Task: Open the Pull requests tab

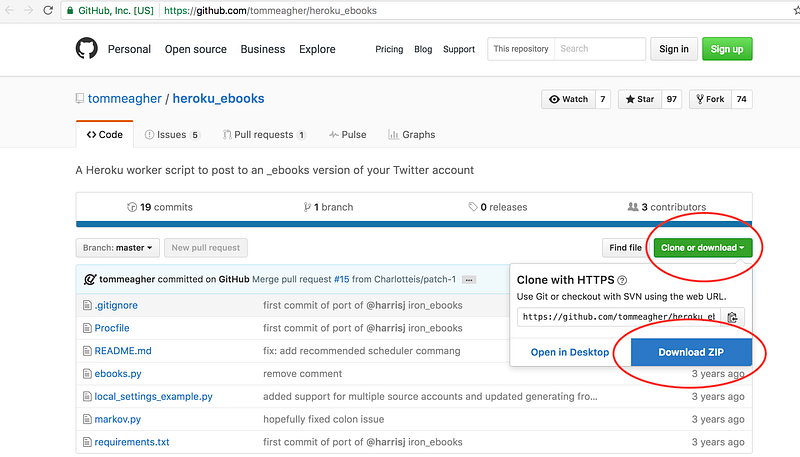Action: coord(264,134)
